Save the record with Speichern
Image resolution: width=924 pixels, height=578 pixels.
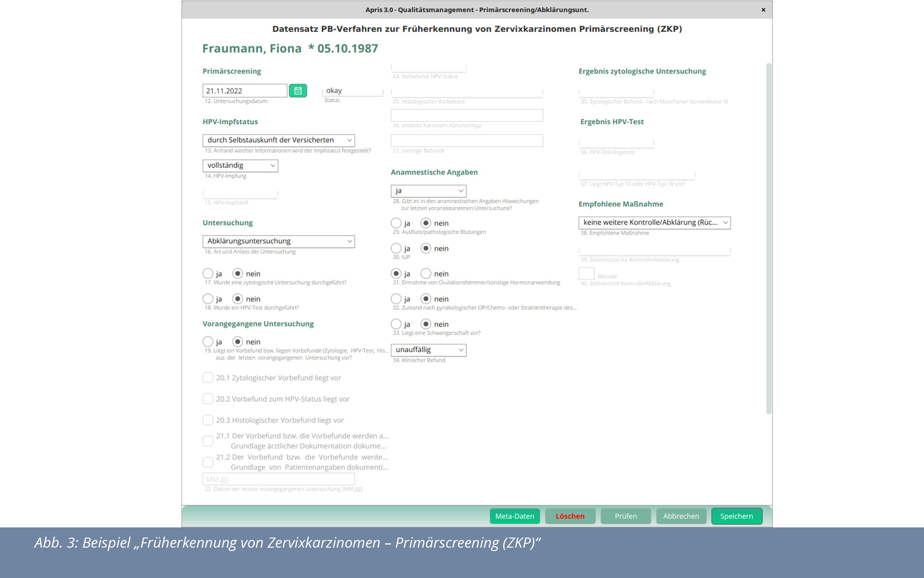[x=737, y=516]
